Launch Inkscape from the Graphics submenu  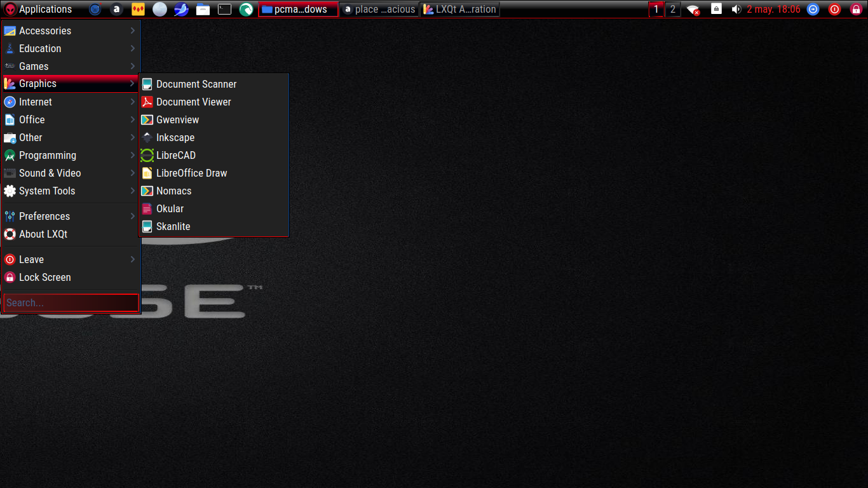pyautogui.click(x=214, y=137)
